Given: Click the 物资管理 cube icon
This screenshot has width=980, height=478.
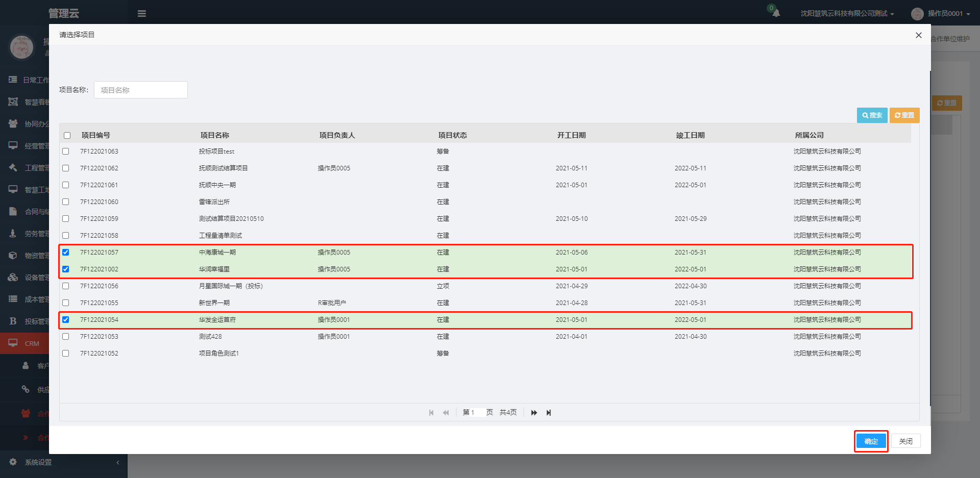Looking at the screenshot, I should 13,255.
